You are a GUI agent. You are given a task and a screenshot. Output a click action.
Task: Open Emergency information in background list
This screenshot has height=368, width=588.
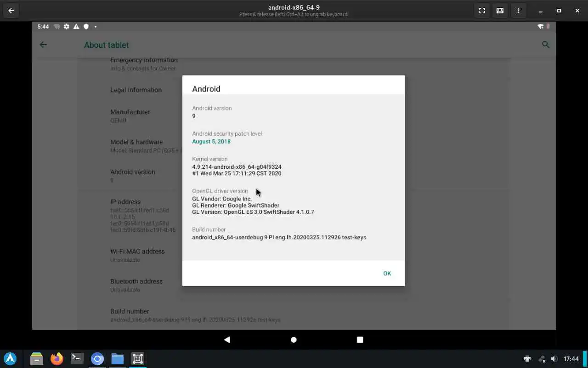click(294, 63)
